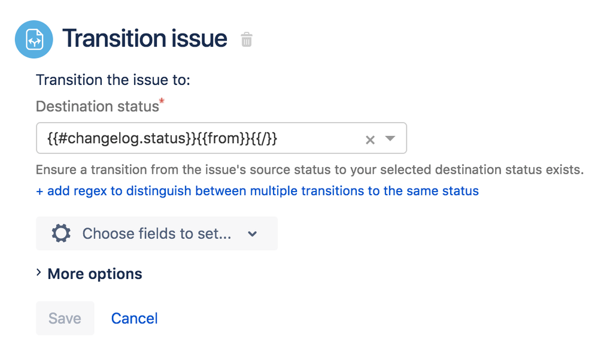Open the Destination status dropdown arrow

coord(390,139)
